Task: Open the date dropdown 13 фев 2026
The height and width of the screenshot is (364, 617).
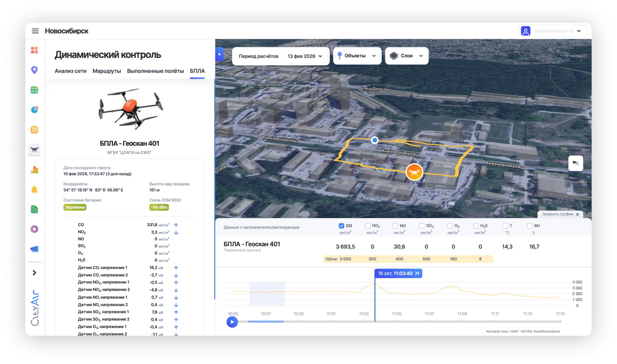Action: [305, 56]
